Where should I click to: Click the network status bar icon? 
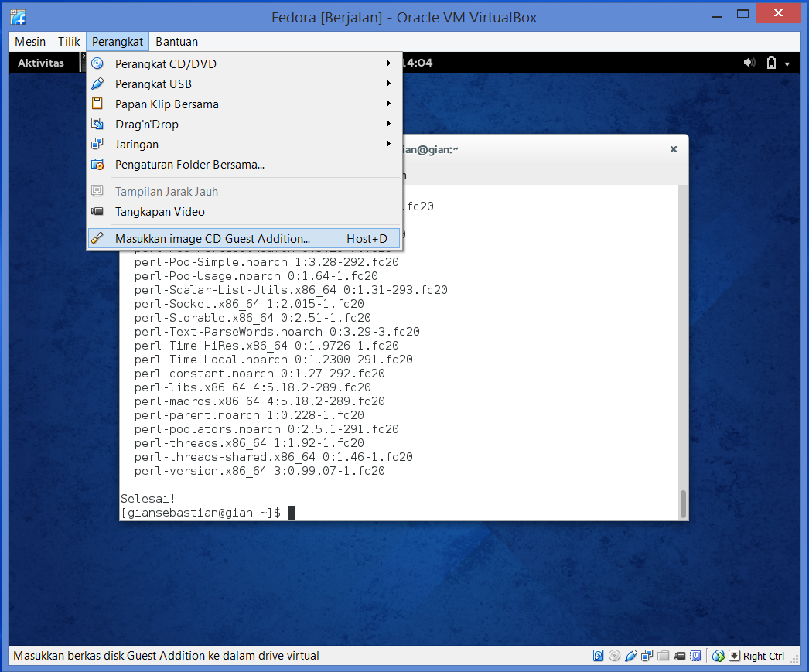(647, 656)
